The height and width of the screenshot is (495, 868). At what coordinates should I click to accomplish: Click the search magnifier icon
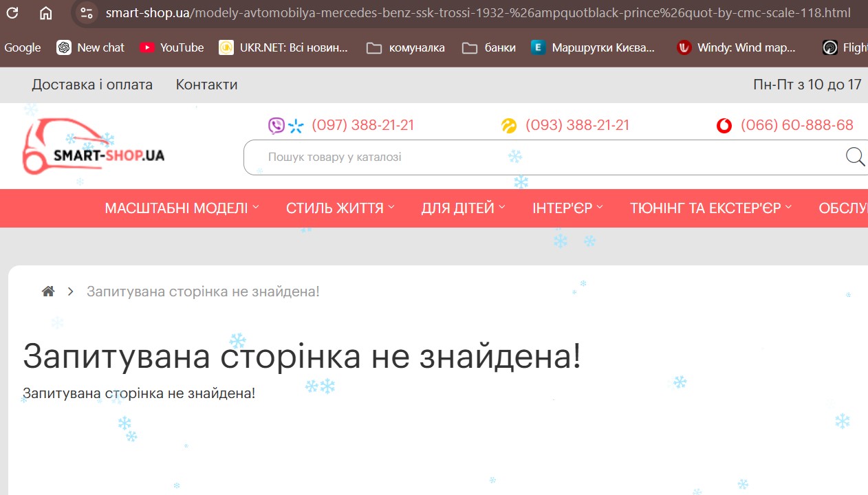click(855, 157)
